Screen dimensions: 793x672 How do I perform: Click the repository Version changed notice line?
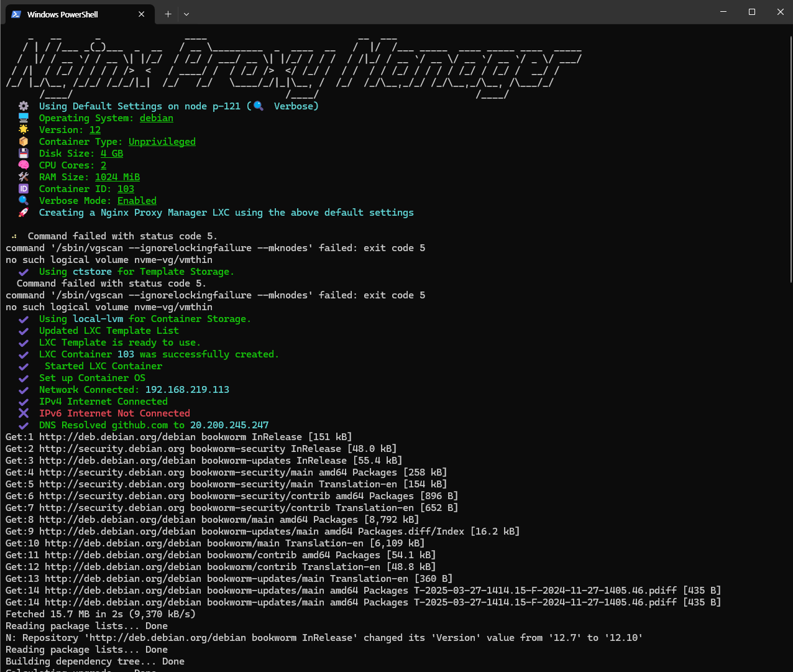point(324,638)
